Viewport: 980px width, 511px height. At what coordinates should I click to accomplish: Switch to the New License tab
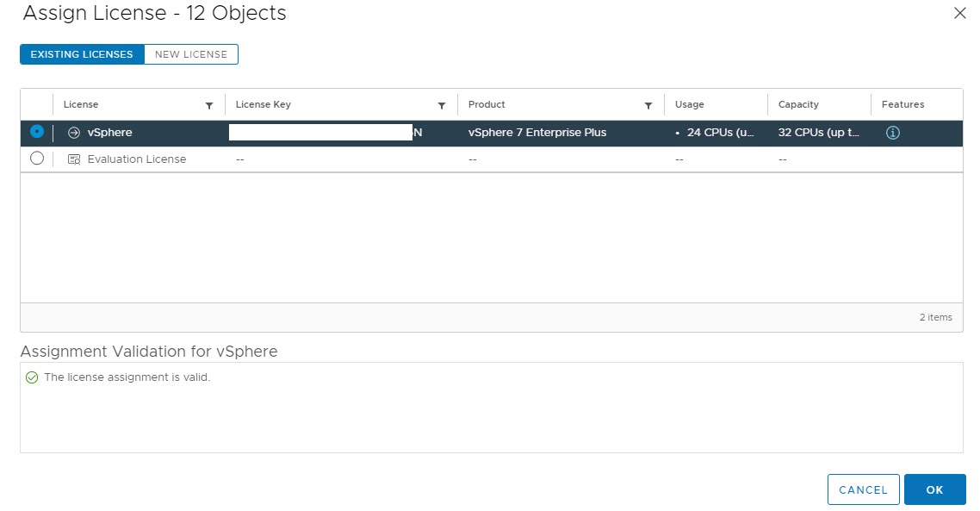(191, 54)
